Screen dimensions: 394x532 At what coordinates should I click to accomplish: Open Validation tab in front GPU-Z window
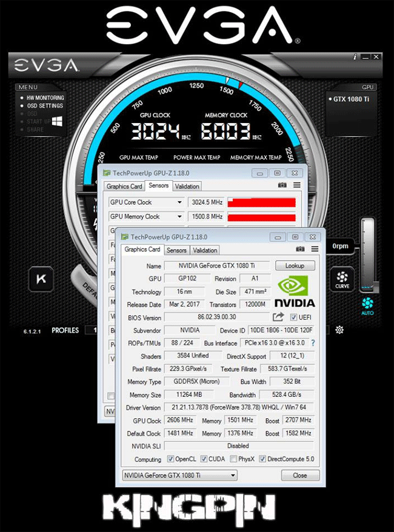(x=205, y=250)
